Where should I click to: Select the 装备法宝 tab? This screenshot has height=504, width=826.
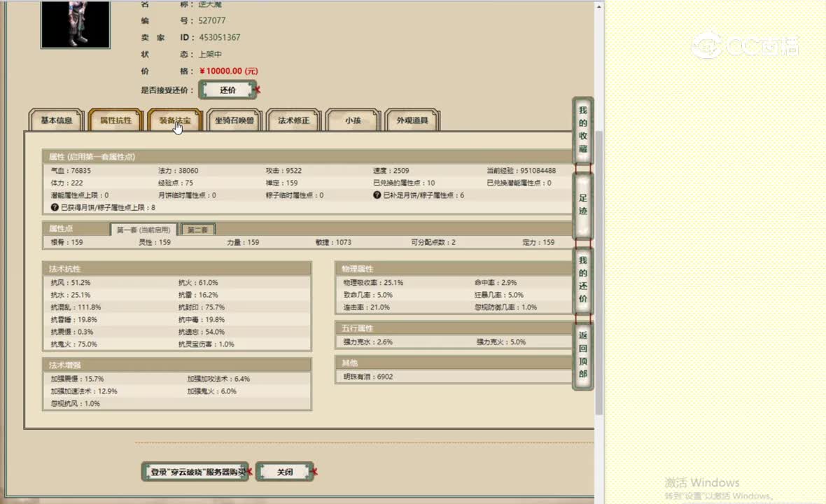click(x=175, y=120)
